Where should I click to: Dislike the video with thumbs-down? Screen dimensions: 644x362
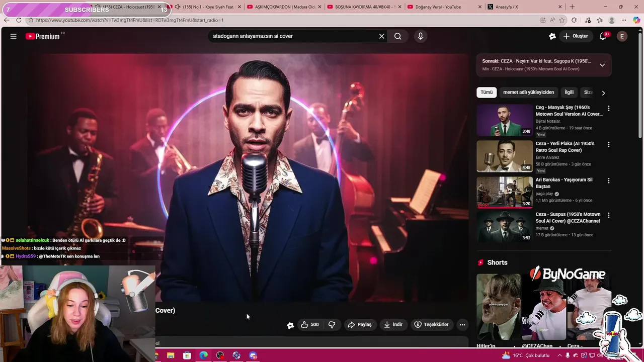332,325
